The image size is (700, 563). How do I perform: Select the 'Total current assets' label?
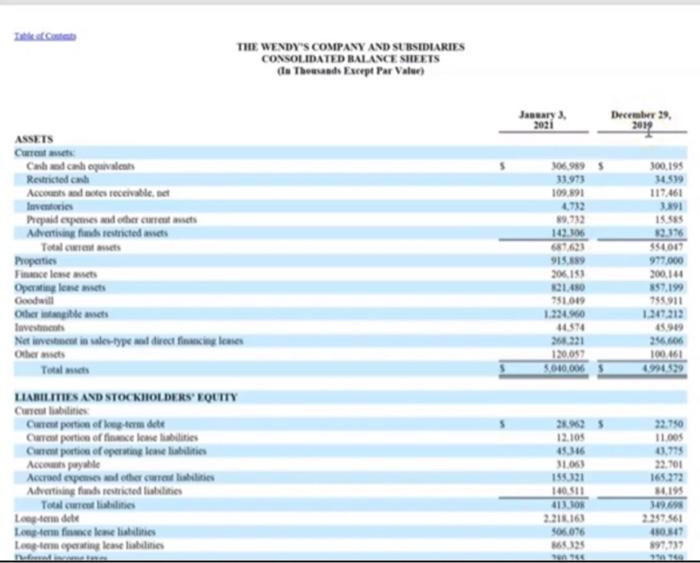click(81, 247)
